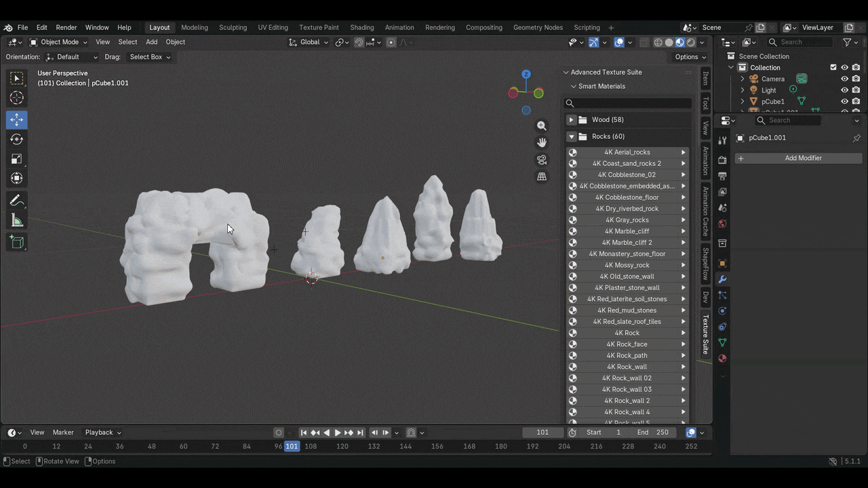Apply the 4K Mossy_rock material
Screen dimensions: 868x488
click(627, 265)
